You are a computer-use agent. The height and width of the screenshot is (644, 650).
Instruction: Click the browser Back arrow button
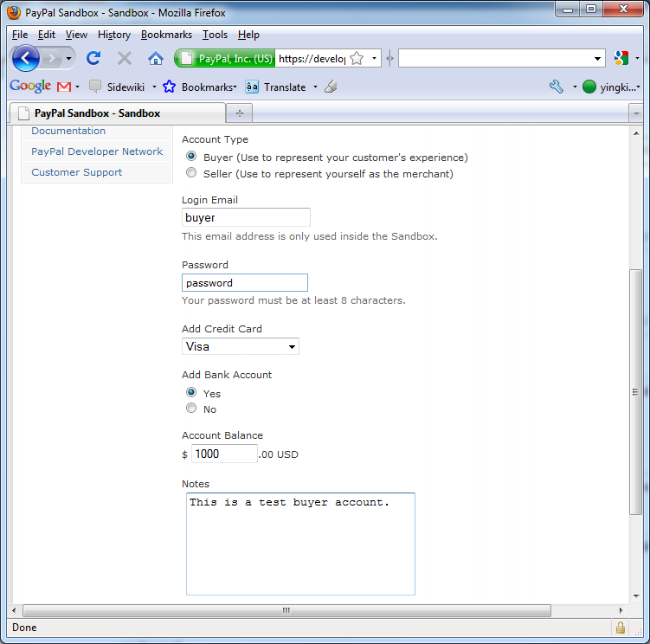pos(26,58)
